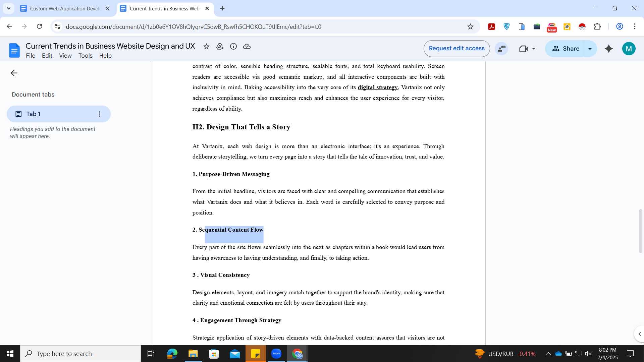Open the Gemini sparkle icon
Image resolution: width=644 pixels, height=362 pixels.
point(609,49)
